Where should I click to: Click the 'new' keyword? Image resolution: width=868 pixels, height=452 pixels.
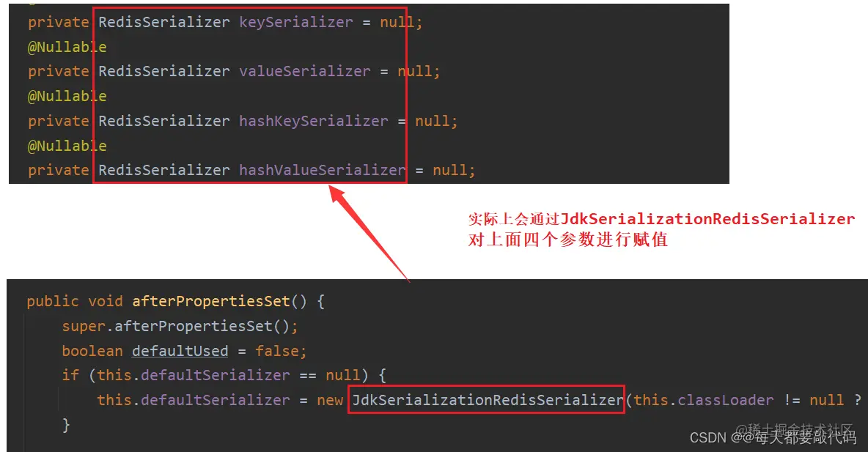coord(330,400)
